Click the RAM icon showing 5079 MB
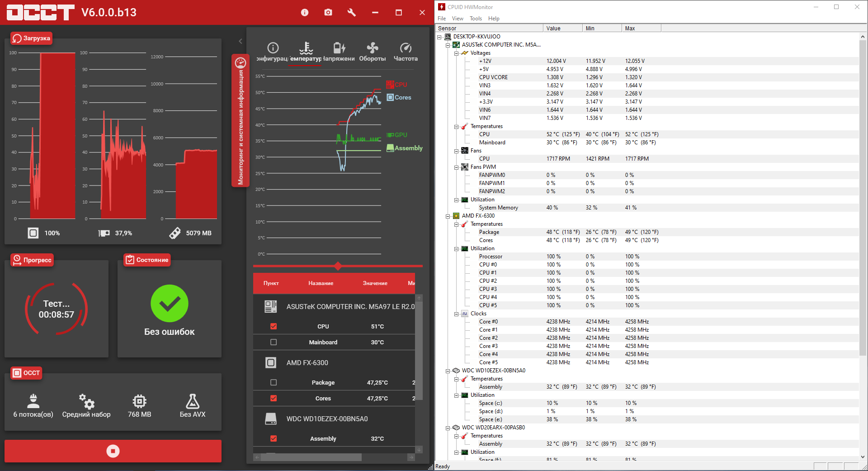This screenshot has height=471, width=868. 175,233
